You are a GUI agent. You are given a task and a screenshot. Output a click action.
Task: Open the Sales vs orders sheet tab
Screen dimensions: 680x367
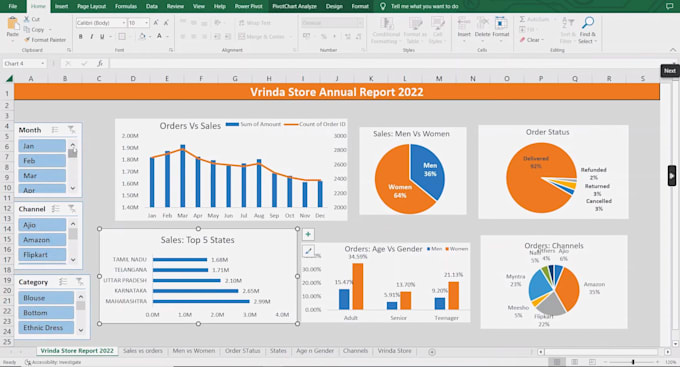pos(143,351)
